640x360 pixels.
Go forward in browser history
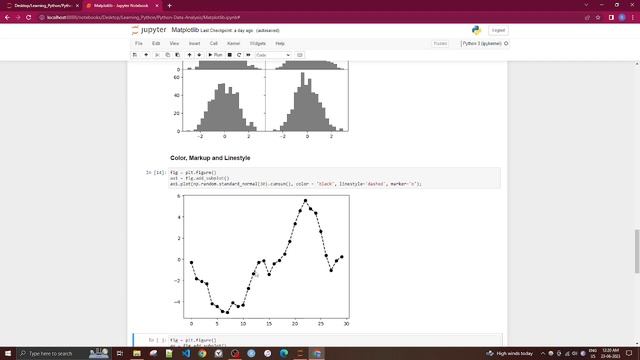[x=18, y=18]
